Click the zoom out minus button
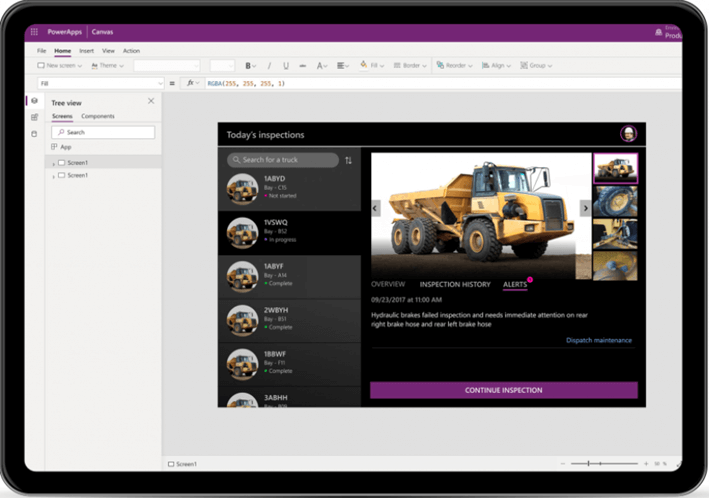Viewport: 709px width, 498px height. 562,464
